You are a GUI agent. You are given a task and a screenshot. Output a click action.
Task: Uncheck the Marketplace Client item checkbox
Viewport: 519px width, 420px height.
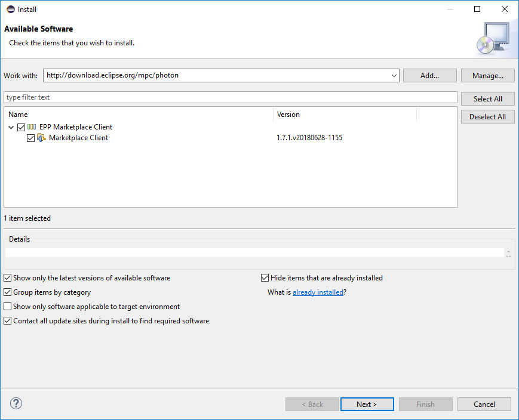[30, 138]
